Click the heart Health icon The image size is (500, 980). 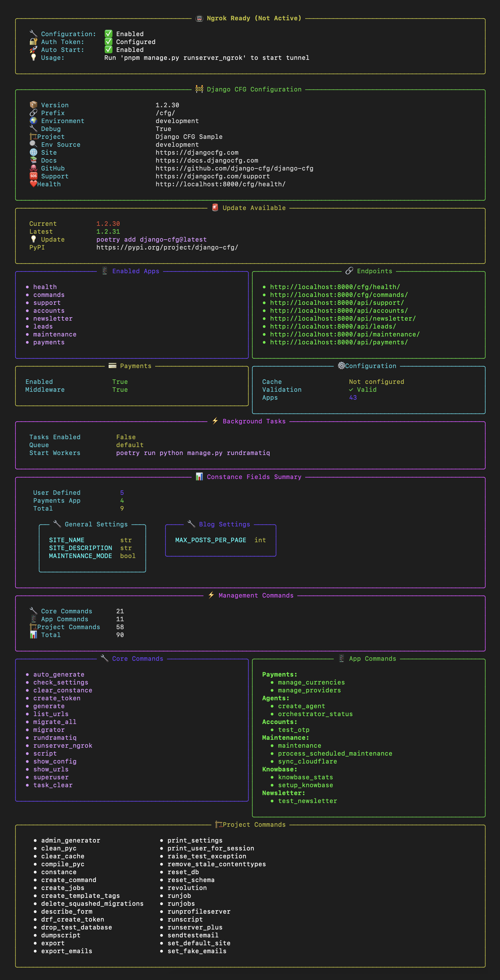pyautogui.click(x=34, y=184)
